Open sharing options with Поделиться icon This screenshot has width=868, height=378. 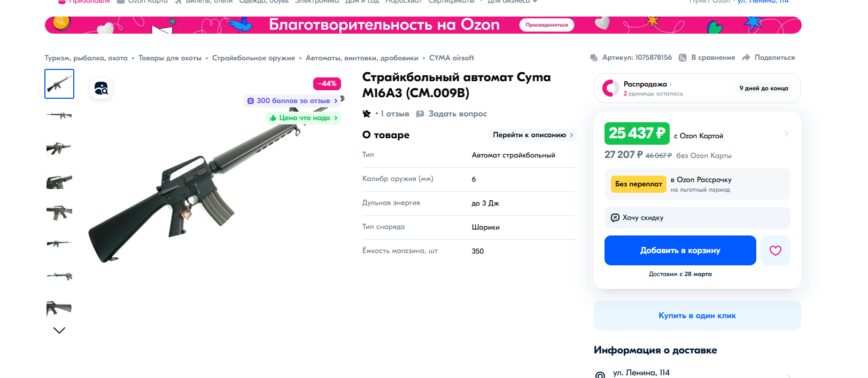(746, 57)
